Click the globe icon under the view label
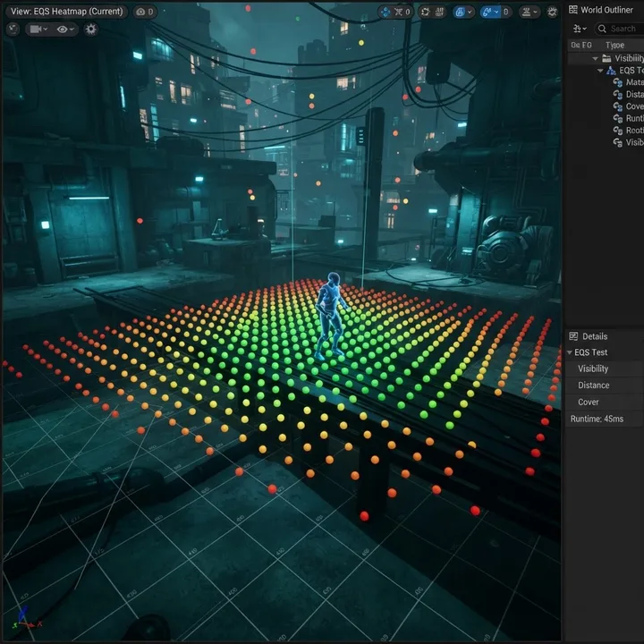Image resolution: width=644 pixels, height=644 pixels. [13, 30]
